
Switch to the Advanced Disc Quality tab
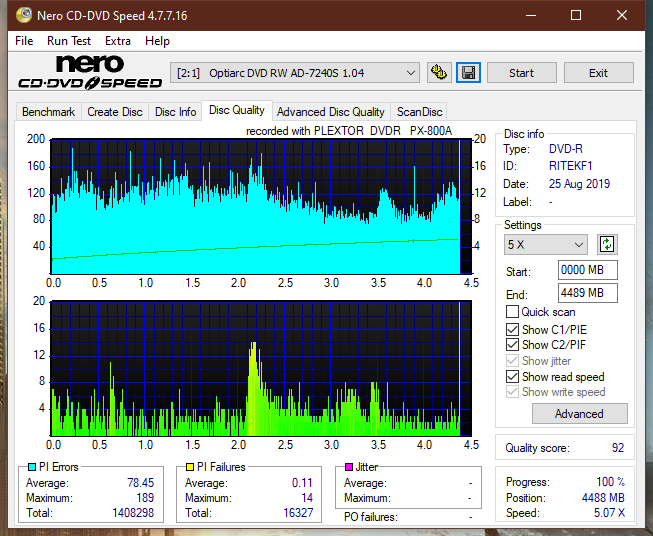[331, 112]
